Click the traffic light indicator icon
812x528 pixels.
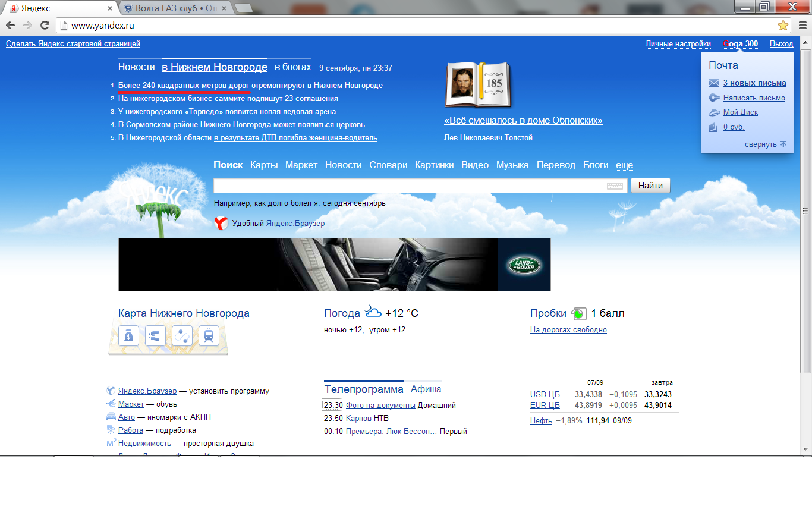click(578, 313)
